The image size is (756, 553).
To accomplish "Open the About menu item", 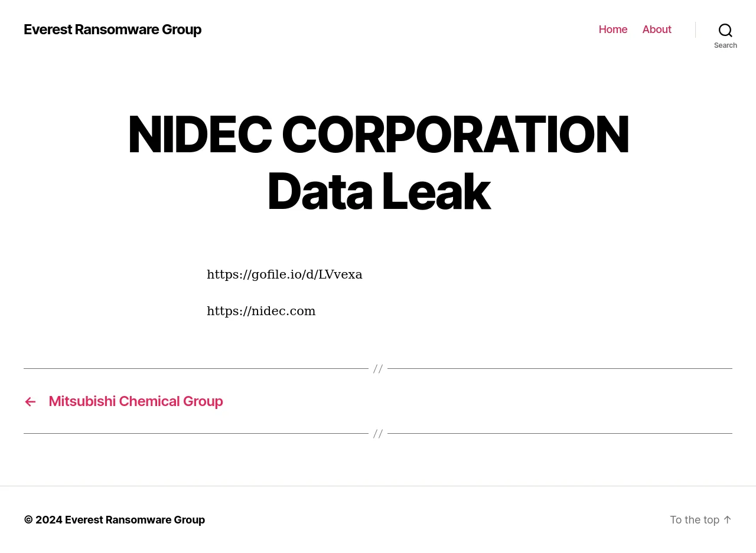I will click(x=657, y=30).
